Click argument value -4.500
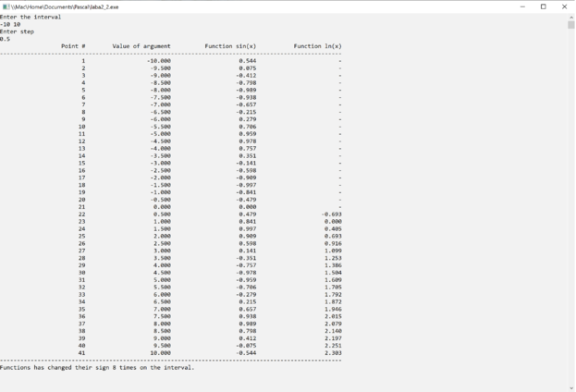This screenshot has width=576, height=392. click(x=161, y=141)
